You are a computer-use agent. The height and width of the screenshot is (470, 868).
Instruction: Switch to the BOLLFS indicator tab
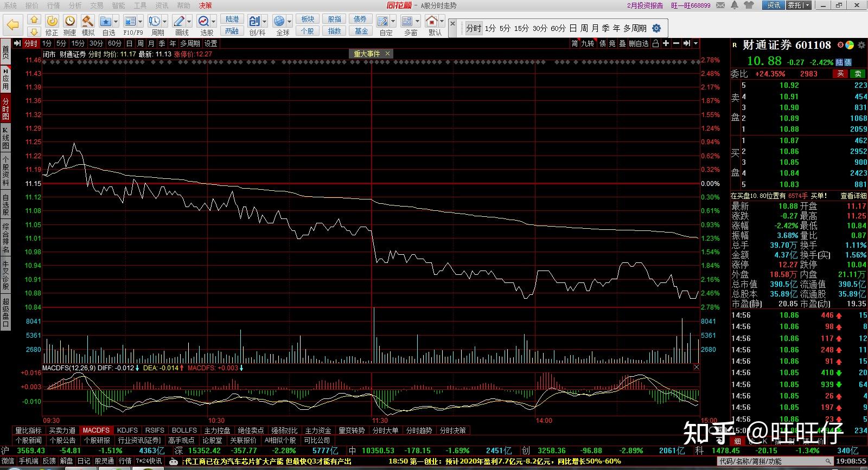184,430
